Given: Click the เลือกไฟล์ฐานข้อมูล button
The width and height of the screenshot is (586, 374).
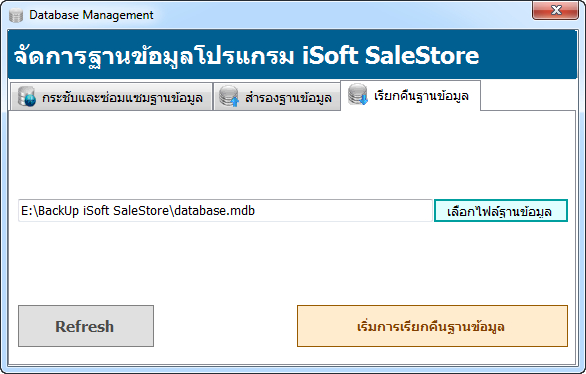Looking at the screenshot, I should pyautogui.click(x=501, y=211).
